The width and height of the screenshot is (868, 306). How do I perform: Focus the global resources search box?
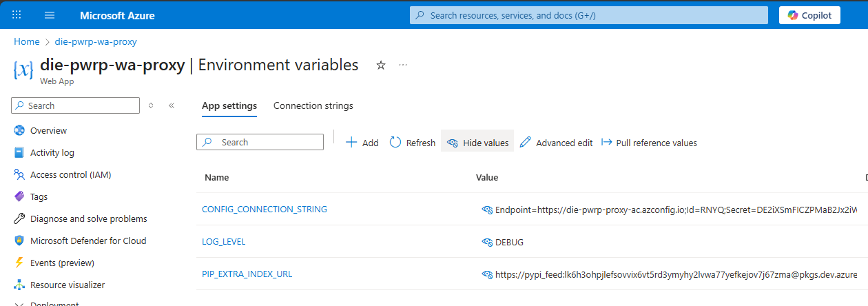[589, 15]
